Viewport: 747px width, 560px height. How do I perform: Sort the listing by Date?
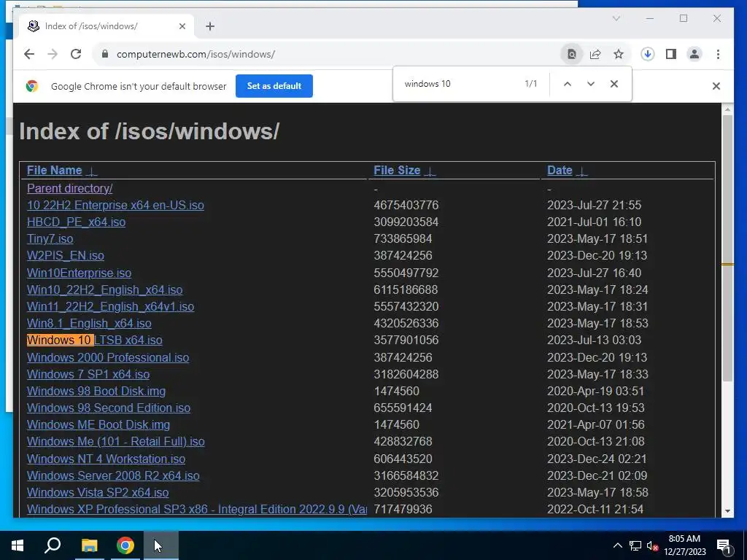(x=560, y=171)
